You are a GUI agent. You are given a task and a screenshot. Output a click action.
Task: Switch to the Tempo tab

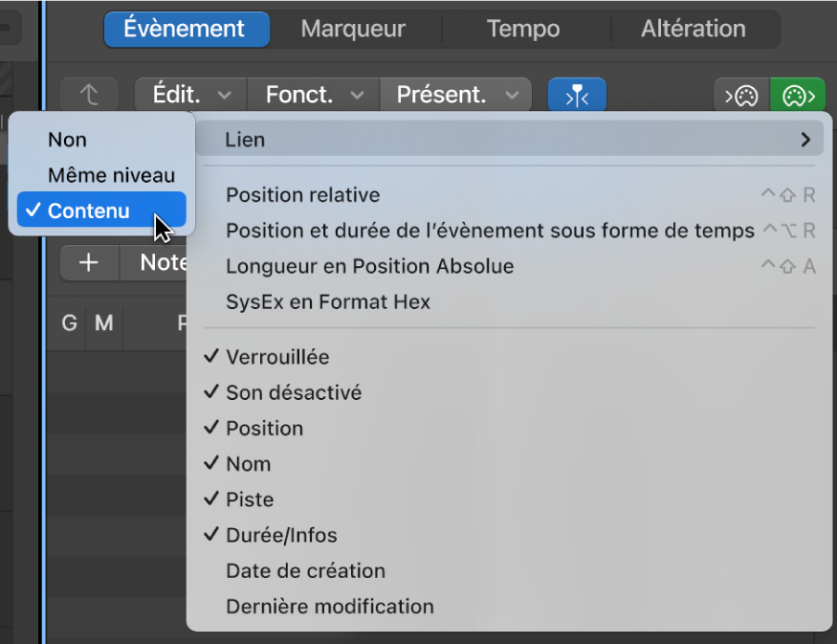[523, 29]
